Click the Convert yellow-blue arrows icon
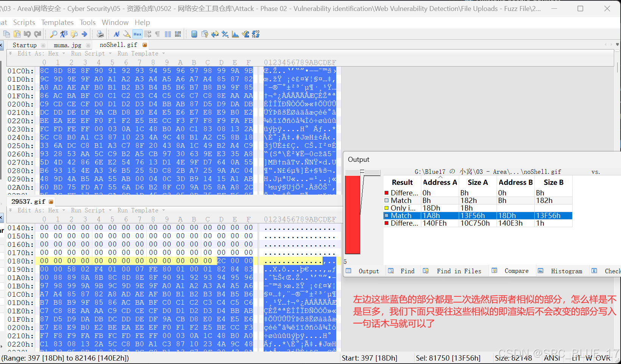This screenshot has width=621, height=364. point(215,34)
